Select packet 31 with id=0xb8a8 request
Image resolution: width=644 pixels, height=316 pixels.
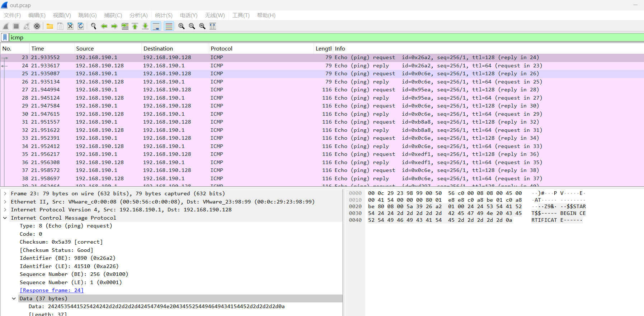click(322, 122)
